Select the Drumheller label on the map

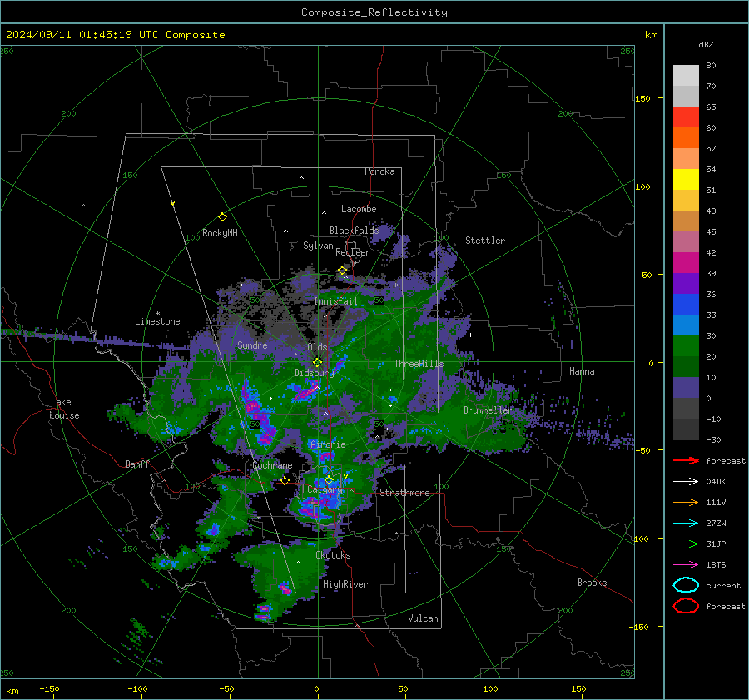point(487,410)
